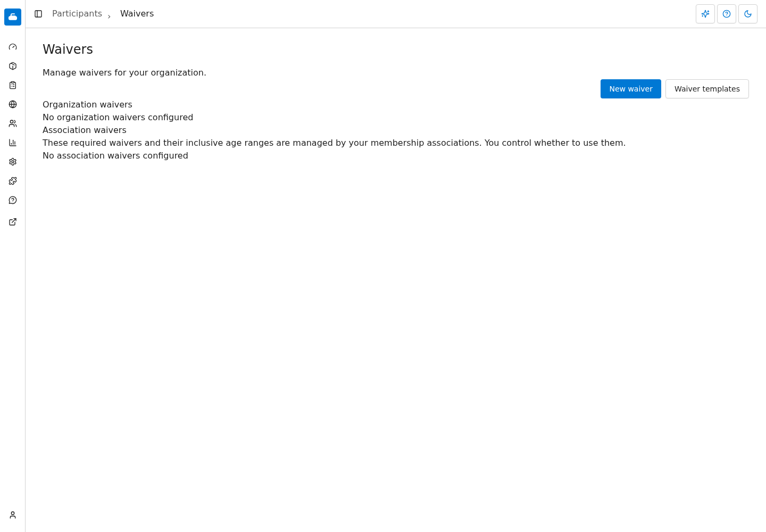Open the user account icon

click(x=13, y=515)
